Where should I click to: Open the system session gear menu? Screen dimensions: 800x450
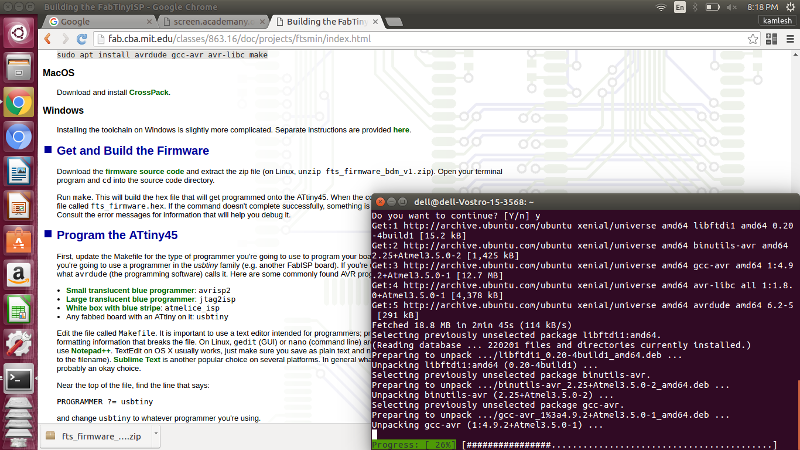pyautogui.click(x=791, y=7)
